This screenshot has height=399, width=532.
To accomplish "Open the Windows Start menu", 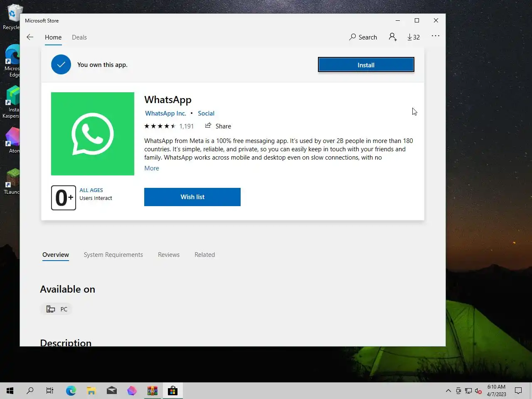I will click(x=10, y=391).
